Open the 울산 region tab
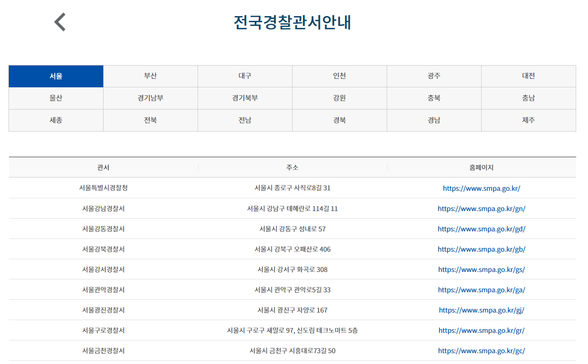This screenshot has height=364, width=588. tap(56, 98)
